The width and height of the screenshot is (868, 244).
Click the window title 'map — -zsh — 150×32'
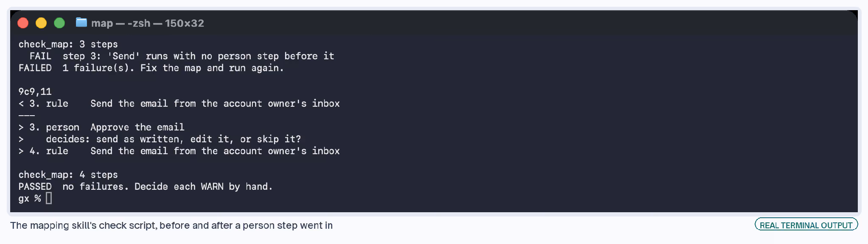148,23
